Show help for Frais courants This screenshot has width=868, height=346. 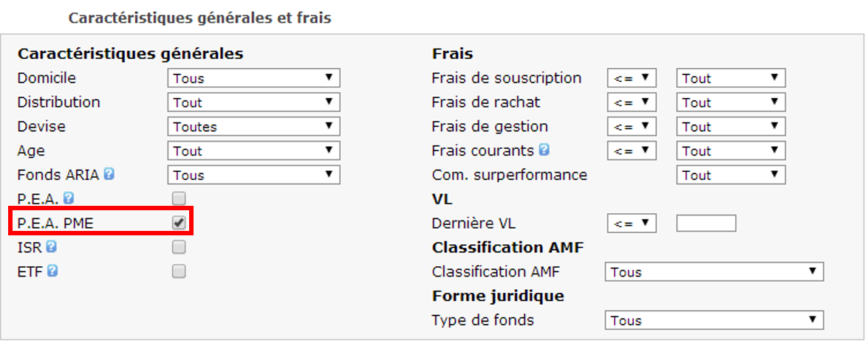[544, 150]
